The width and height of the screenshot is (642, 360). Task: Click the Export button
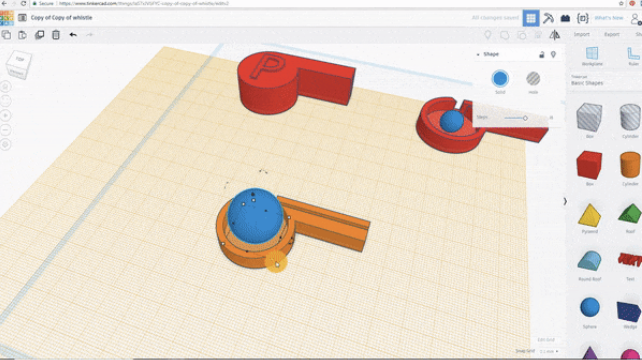tap(612, 34)
